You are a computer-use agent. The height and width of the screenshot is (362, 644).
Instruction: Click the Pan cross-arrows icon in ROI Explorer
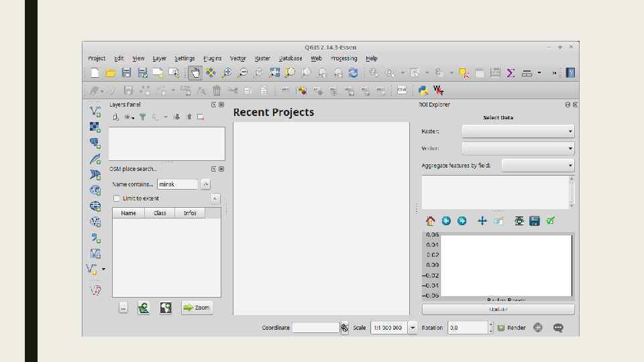[482, 221]
